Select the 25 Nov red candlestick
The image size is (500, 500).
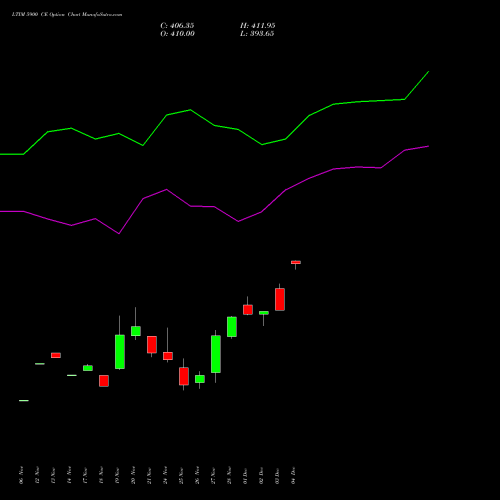pos(184,376)
